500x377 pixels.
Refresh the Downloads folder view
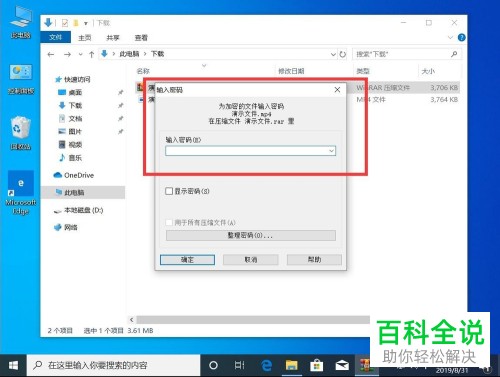[x=343, y=54]
